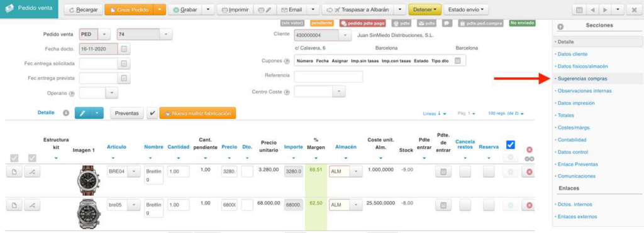Expand the Crear Pedido arrow menu
The width and height of the screenshot is (644, 233).
coord(159,9)
